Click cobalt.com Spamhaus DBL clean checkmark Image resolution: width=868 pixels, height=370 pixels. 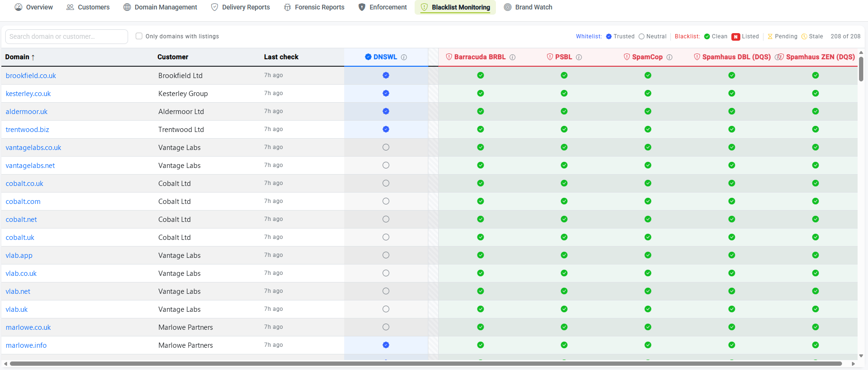pyautogui.click(x=731, y=201)
